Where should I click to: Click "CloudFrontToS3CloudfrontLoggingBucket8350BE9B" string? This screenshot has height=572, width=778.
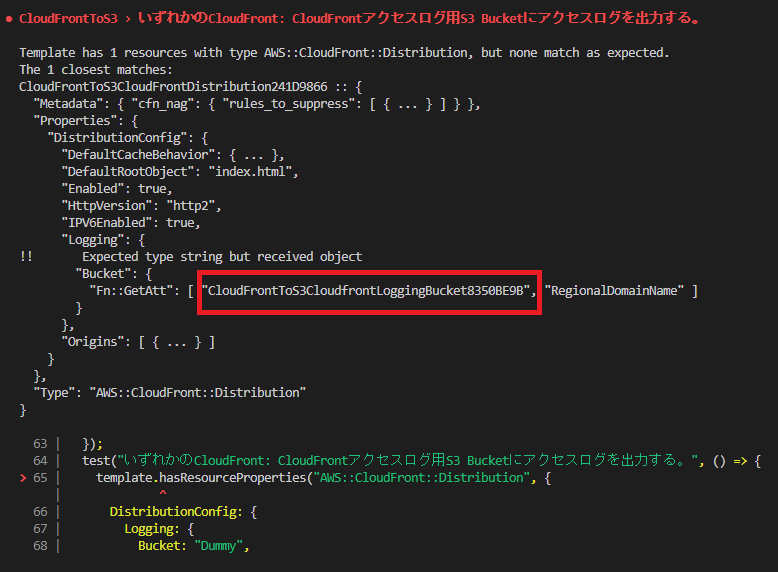[x=366, y=291]
